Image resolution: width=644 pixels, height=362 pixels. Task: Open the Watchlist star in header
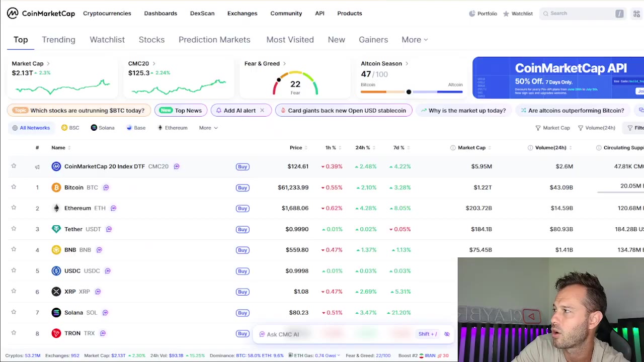506,14
